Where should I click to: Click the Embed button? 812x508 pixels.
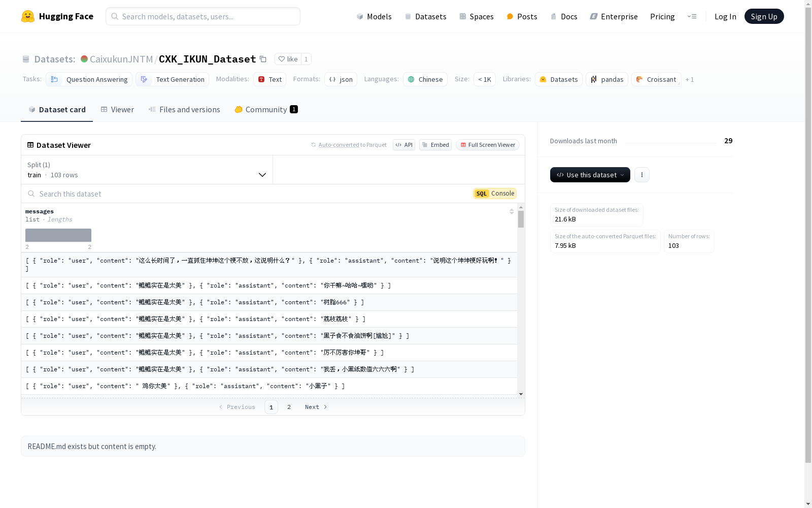pos(435,145)
